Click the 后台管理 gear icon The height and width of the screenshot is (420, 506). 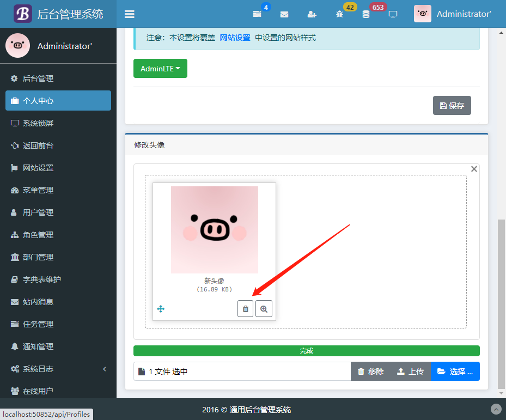point(14,78)
